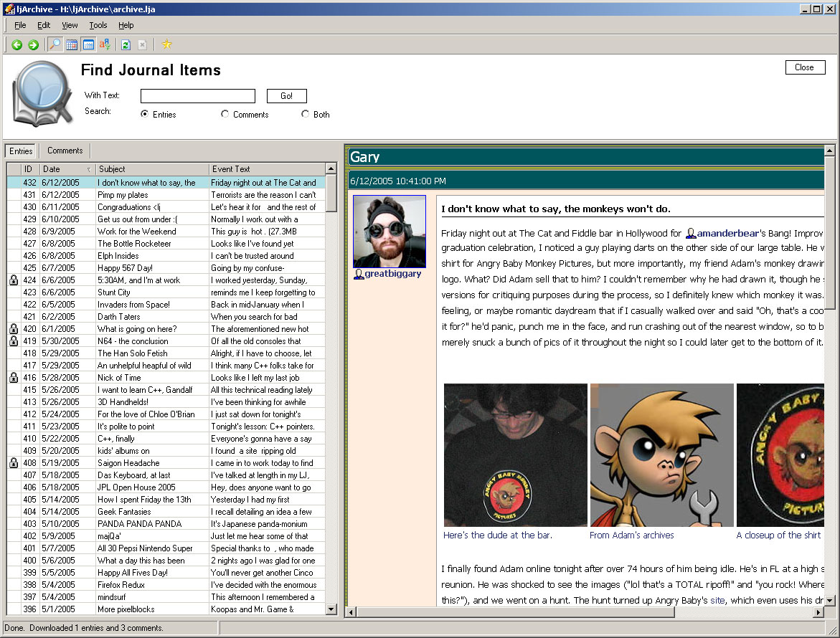This screenshot has height=638, width=840.
Task: Switch to the Entries tab
Action: [21, 151]
